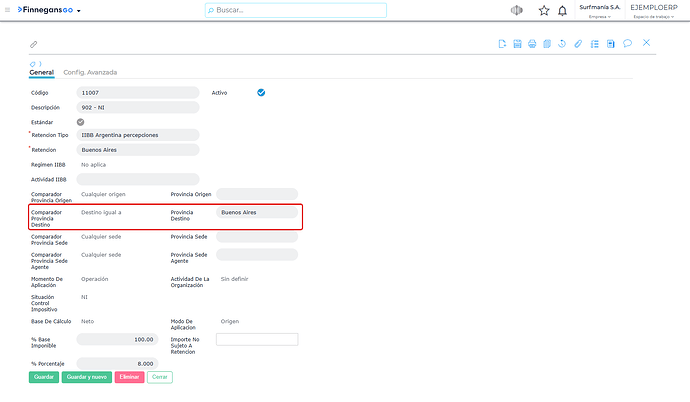Open the hamburger menu next to Finnegans
The image size is (690, 402).
(7, 10)
